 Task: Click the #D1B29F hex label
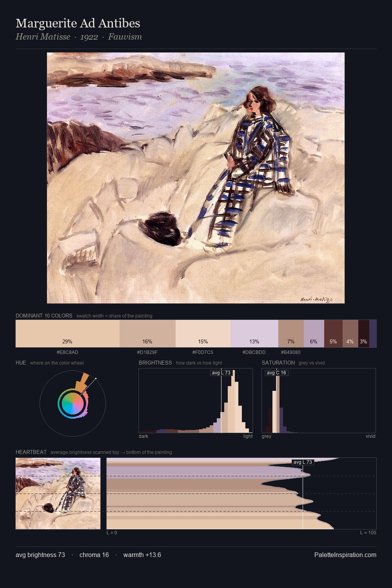(147, 352)
